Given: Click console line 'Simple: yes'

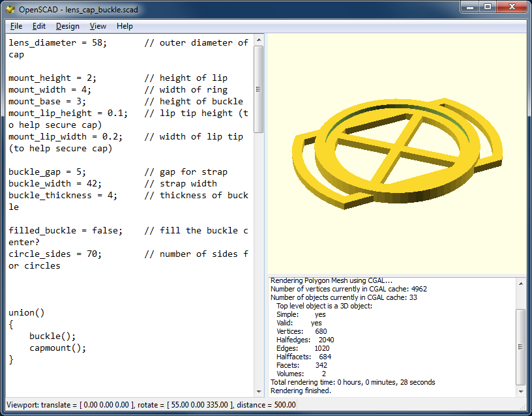Looking at the screenshot, I should 301,314.
